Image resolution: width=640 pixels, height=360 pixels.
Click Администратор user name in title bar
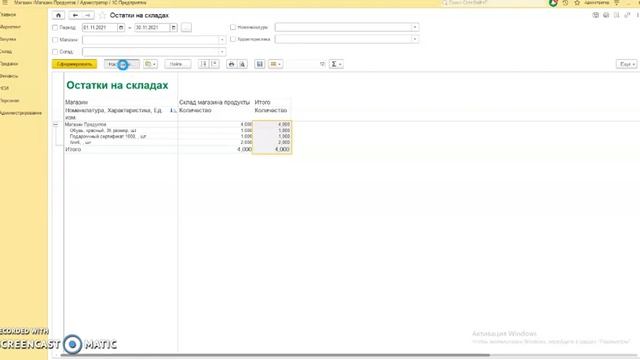597,3
